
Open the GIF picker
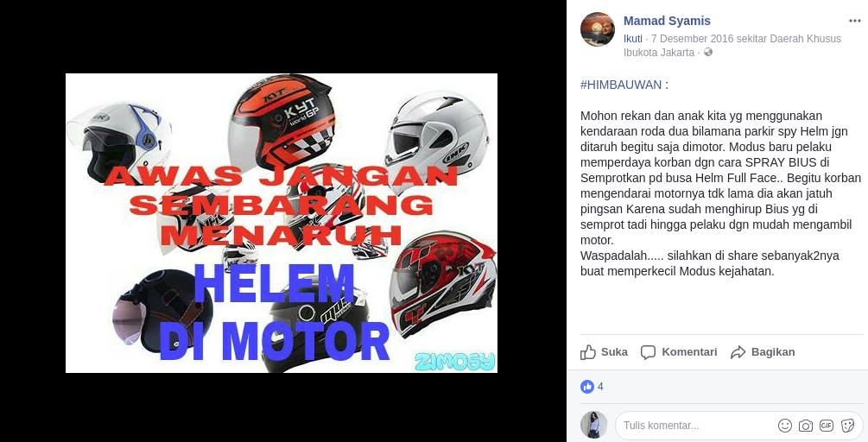coord(827,426)
